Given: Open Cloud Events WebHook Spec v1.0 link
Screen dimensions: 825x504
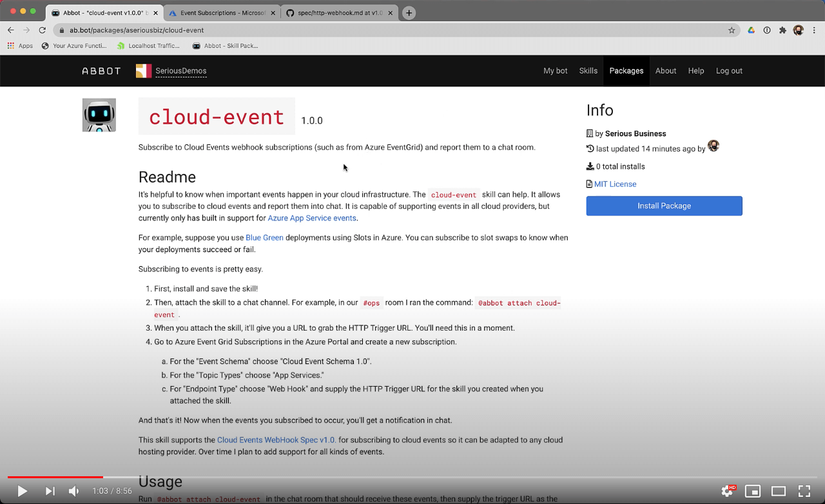Looking at the screenshot, I should click(277, 440).
